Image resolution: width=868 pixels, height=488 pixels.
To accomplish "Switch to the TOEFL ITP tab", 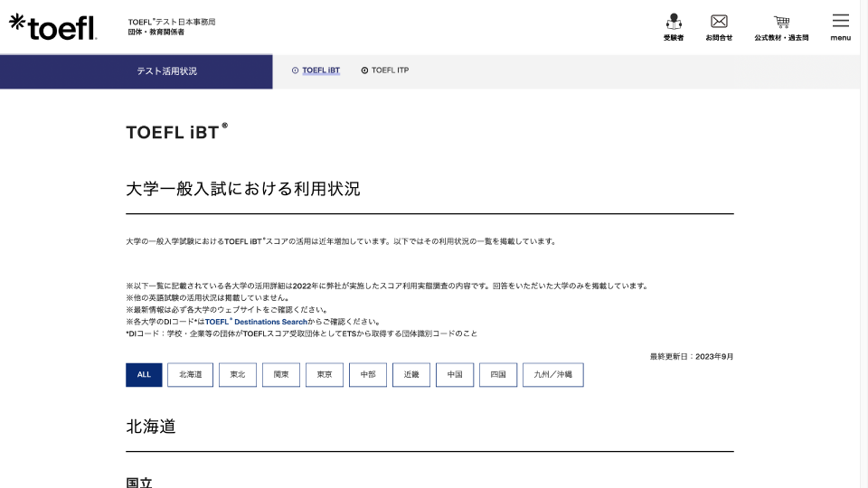I will tap(390, 70).
